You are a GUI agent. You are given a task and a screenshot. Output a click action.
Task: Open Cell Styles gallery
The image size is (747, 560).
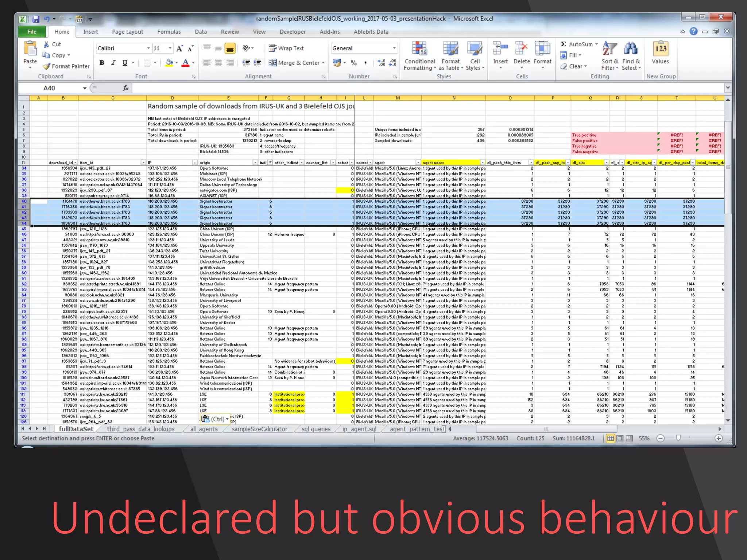click(x=475, y=56)
